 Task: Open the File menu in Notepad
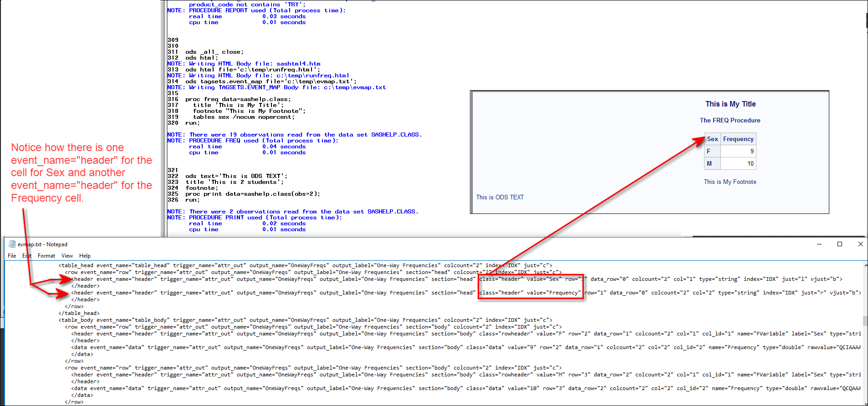tap(12, 256)
